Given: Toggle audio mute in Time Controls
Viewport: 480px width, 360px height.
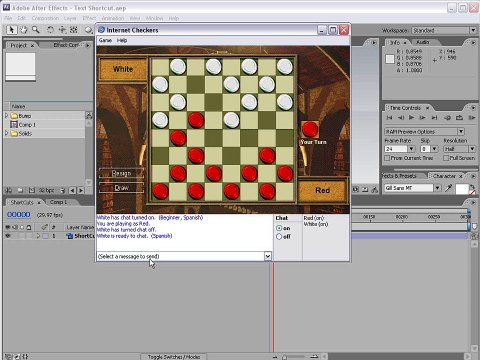Looking at the screenshot, I should [x=448, y=118].
